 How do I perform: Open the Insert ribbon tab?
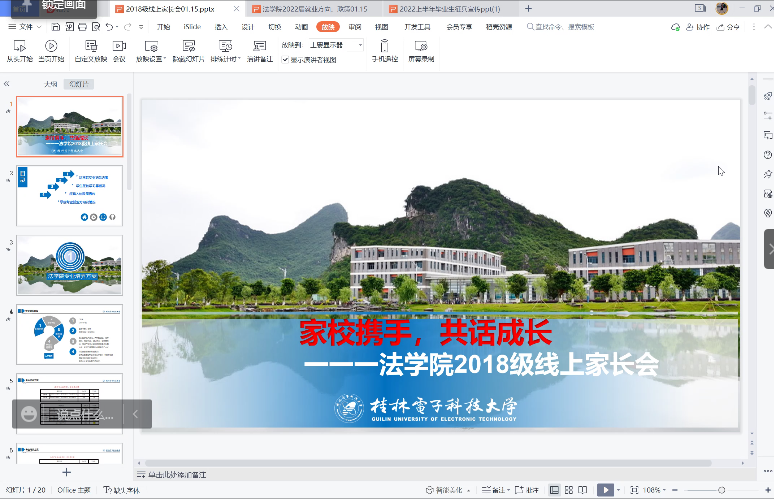point(220,27)
